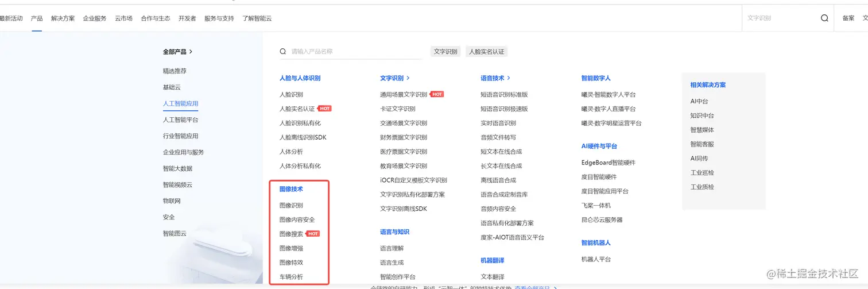This screenshot has height=289, width=868.
Task: Open the 人脸离线识别SDK link
Action: [303, 137]
